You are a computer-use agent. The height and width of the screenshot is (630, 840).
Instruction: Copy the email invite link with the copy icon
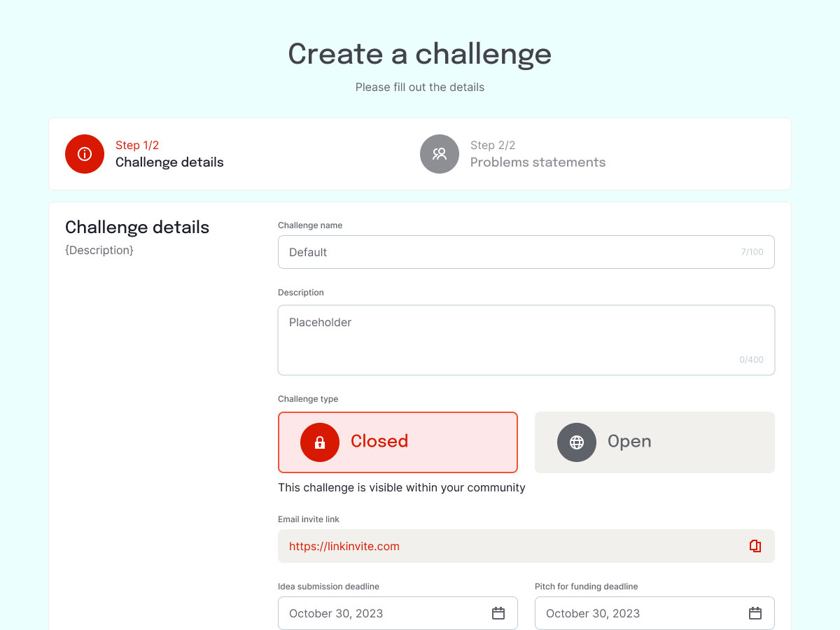coord(755,546)
